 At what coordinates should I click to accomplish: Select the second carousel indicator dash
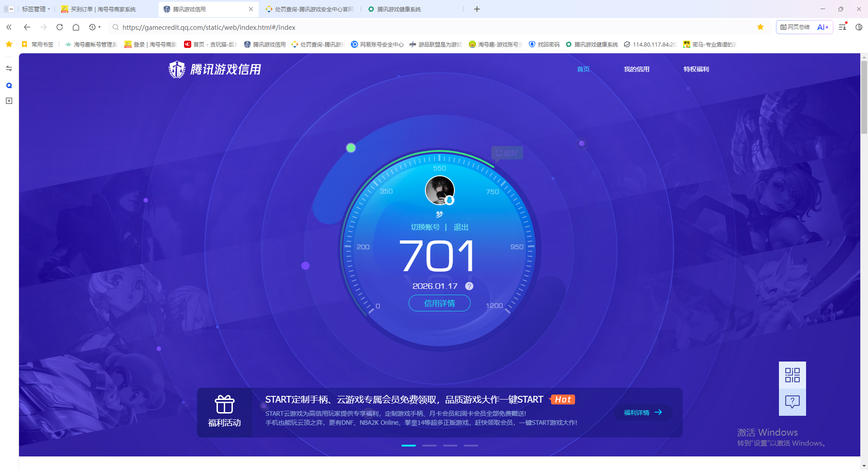[429, 446]
